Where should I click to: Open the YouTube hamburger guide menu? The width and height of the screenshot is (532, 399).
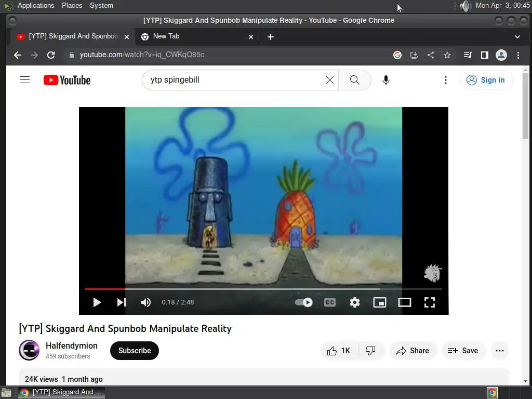coord(25,80)
